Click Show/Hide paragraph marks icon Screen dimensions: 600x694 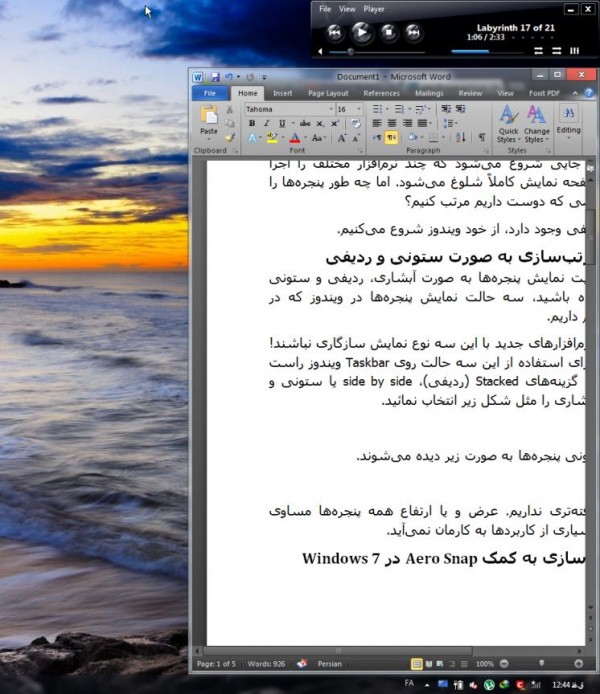coord(481,138)
